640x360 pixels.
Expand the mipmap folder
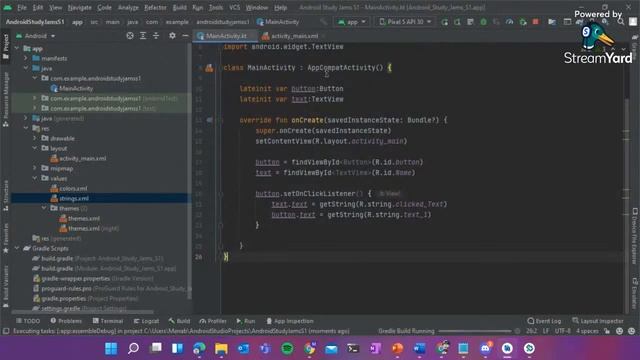tap(35, 168)
